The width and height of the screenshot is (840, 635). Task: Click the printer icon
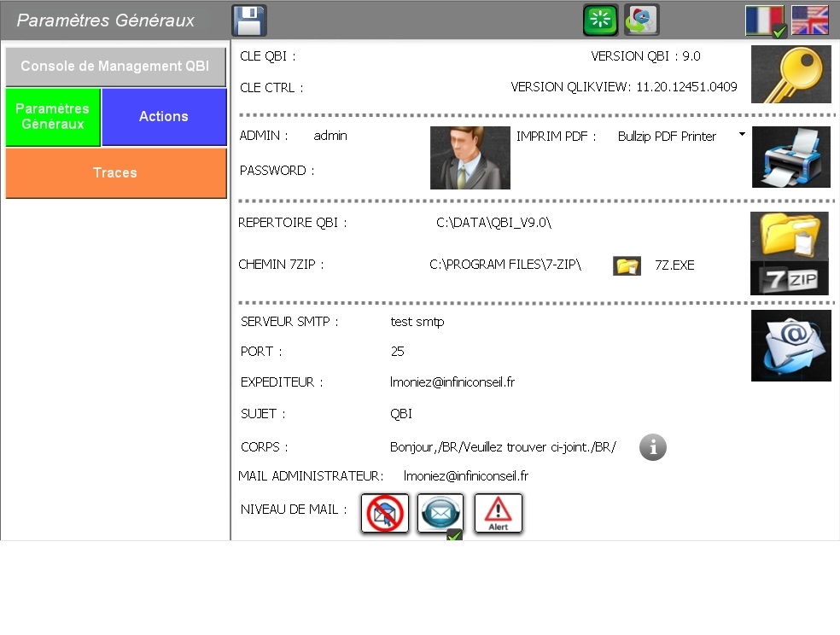click(x=790, y=157)
